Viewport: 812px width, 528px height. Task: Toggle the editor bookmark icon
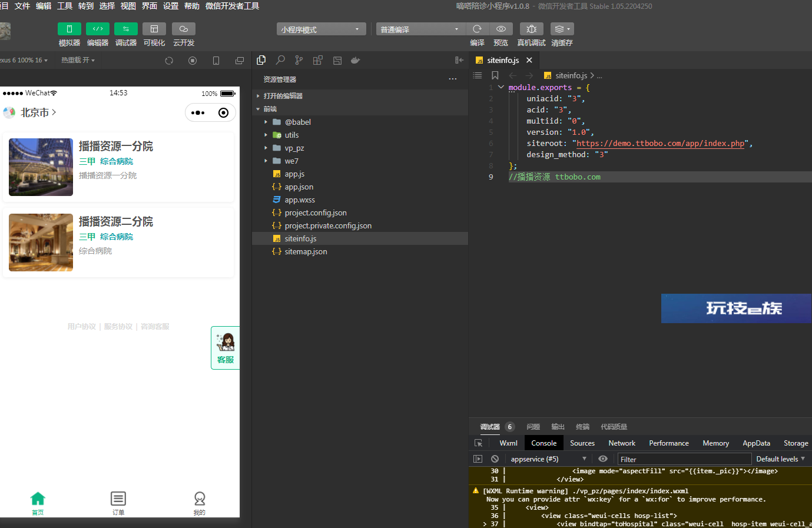495,75
